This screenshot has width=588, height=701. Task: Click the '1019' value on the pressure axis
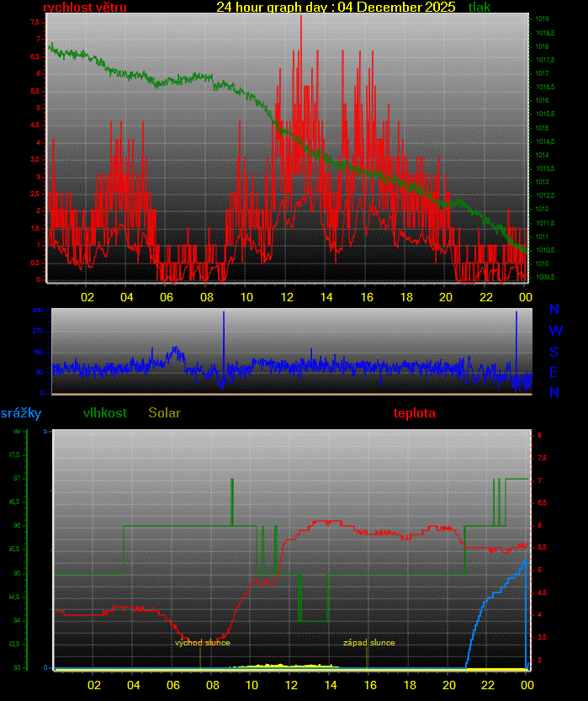pos(543,19)
